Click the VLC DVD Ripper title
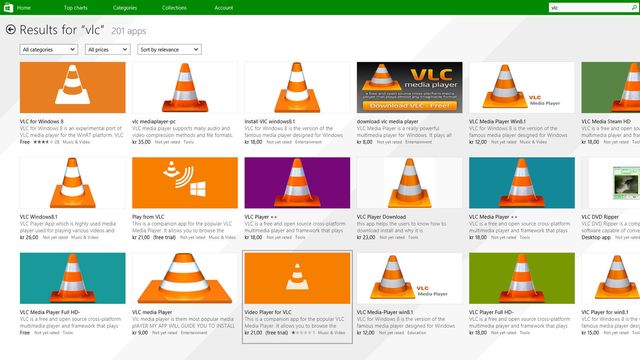This screenshot has width=640, height=360. tap(600, 217)
